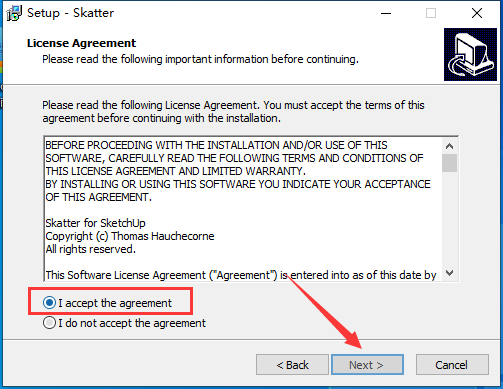Click the license scrollbar down arrow
503x389 pixels.
pos(450,273)
